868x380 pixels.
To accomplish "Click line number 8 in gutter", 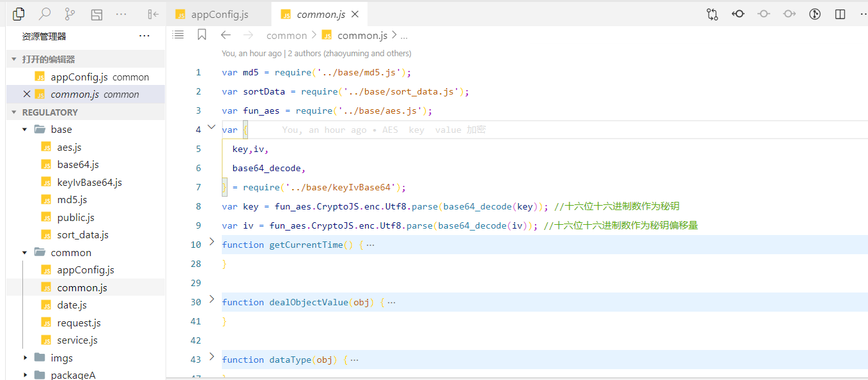I will [x=198, y=206].
